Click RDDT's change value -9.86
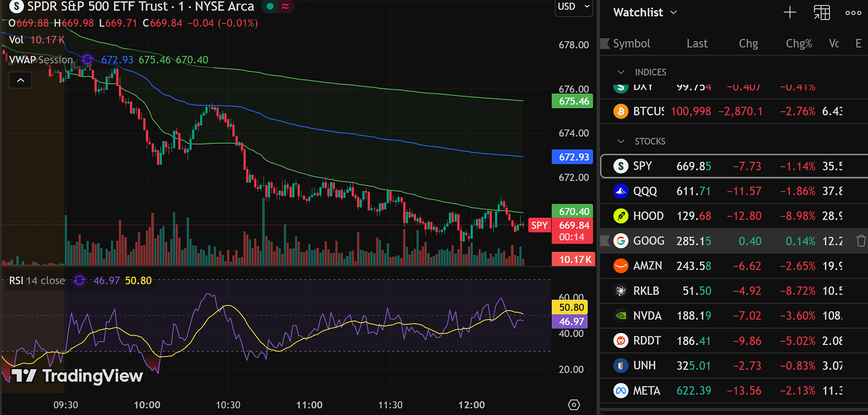 coord(747,340)
